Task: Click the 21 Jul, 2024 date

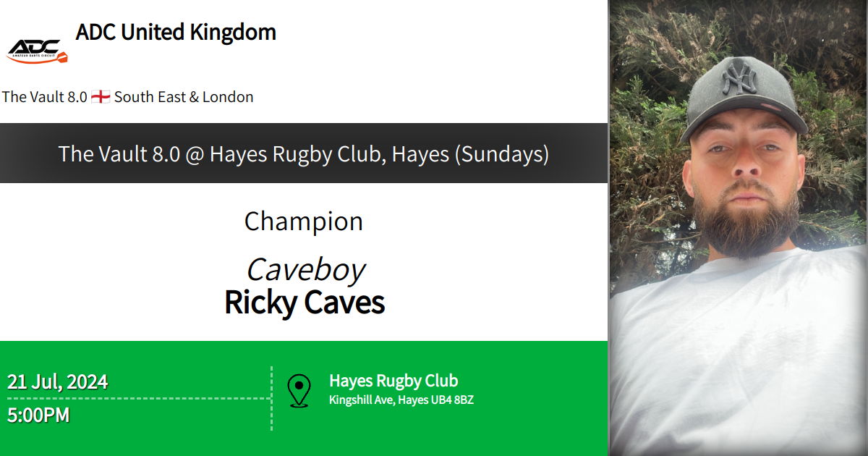Action: point(58,381)
